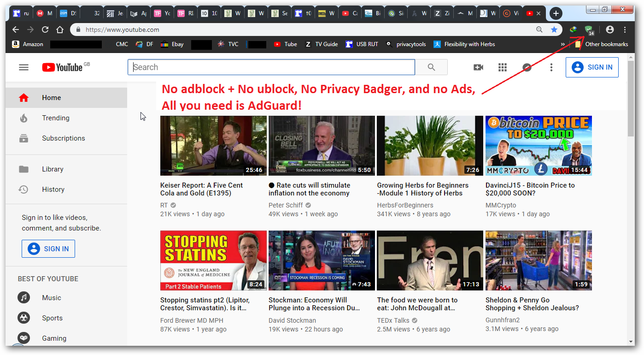644x355 pixels.
Task: Open the YouTube settings three-dot menu
Action: (551, 67)
